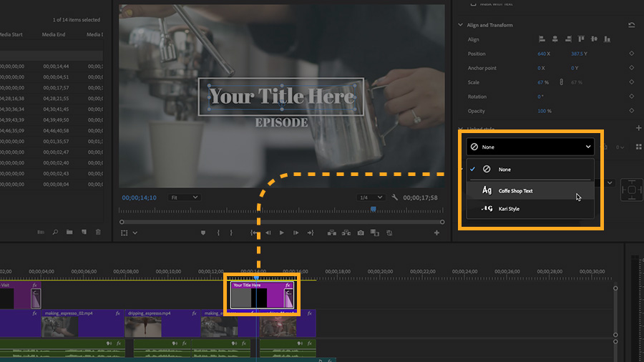Click the Media End column header
This screenshot has height=362, width=644.
click(54, 34)
